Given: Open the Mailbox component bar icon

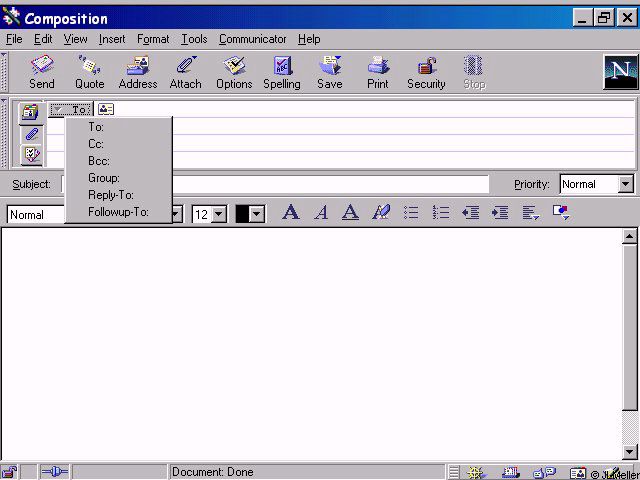Looking at the screenshot, I should point(511,473).
